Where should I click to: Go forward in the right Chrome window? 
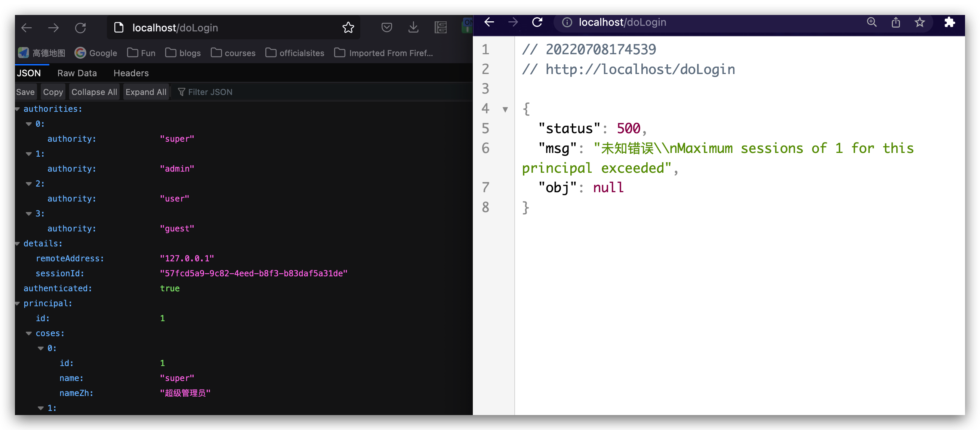[513, 22]
